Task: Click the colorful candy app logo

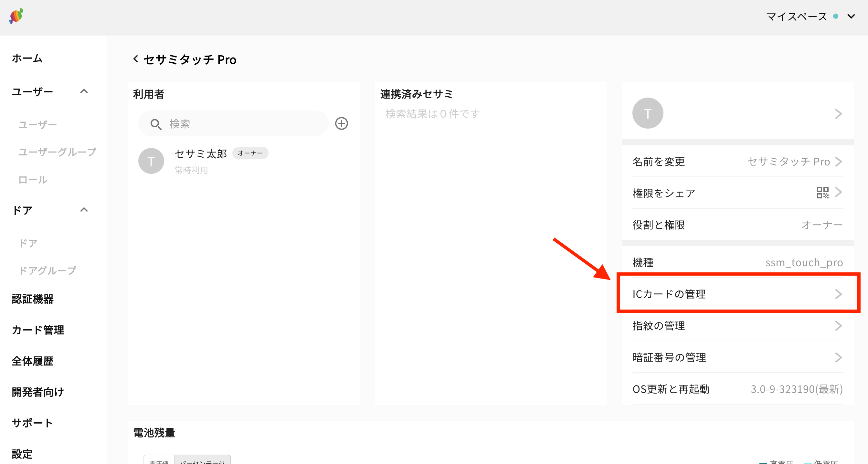Action: coord(16,16)
